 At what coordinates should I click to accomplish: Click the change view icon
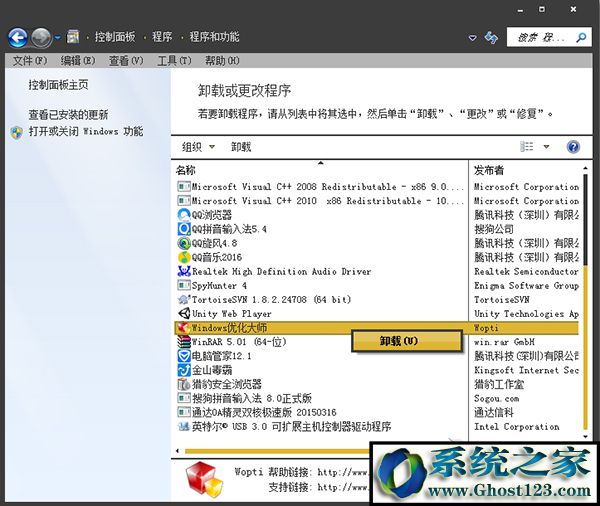coord(527,147)
